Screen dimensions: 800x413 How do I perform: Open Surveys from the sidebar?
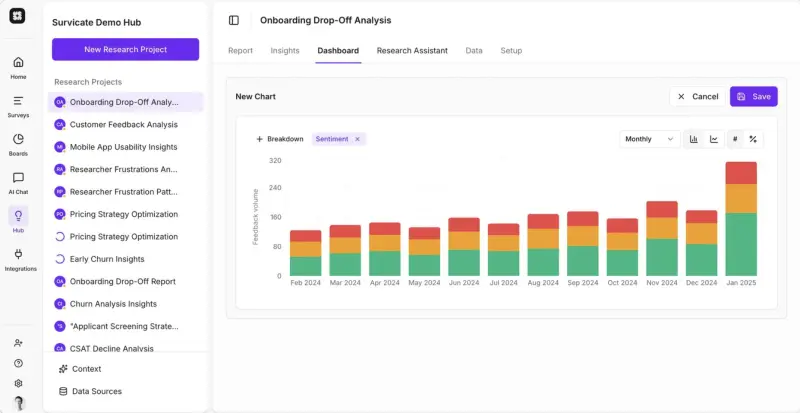click(18, 106)
